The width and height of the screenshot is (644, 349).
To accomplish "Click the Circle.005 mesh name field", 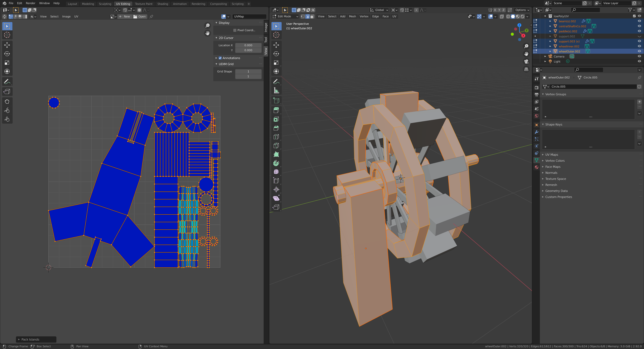I will [x=593, y=87].
